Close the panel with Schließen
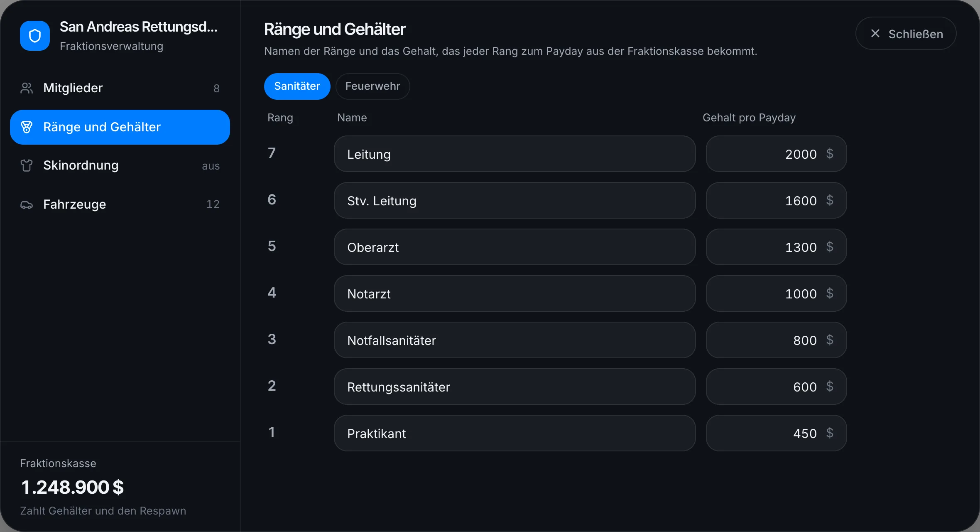This screenshot has width=980, height=532. 906,34
